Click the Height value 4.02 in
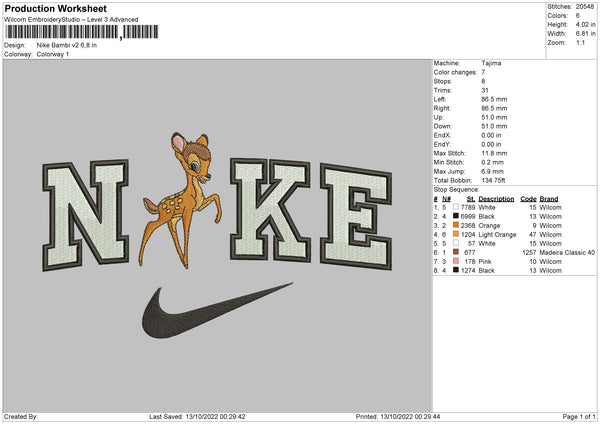The image size is (600, 424). coord(585,24)
